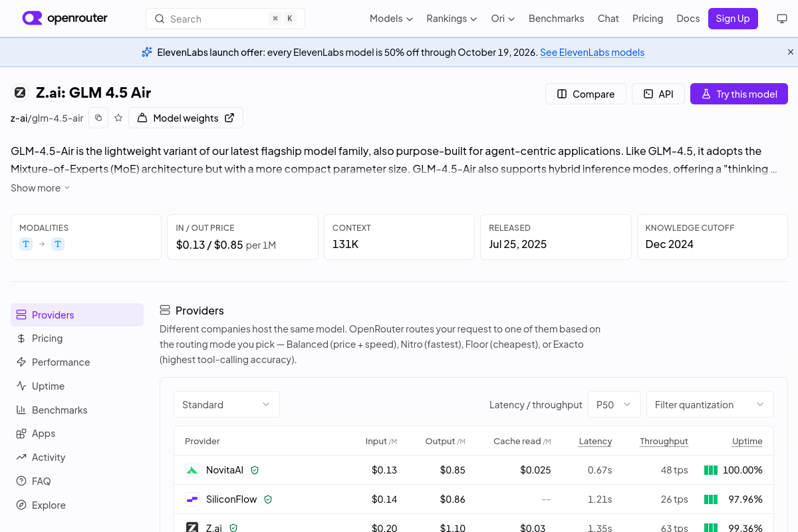The width and height of the screenshot is (798, 532).
Task: Follow the See ElevenLabs models link
Action: coord(592,52)
